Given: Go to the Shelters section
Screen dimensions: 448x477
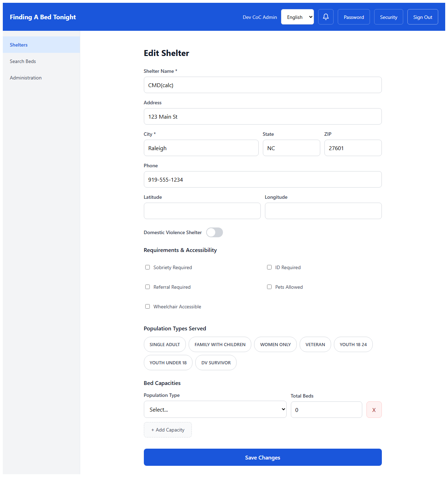Looking at the screenshot, I should [19, 45].
